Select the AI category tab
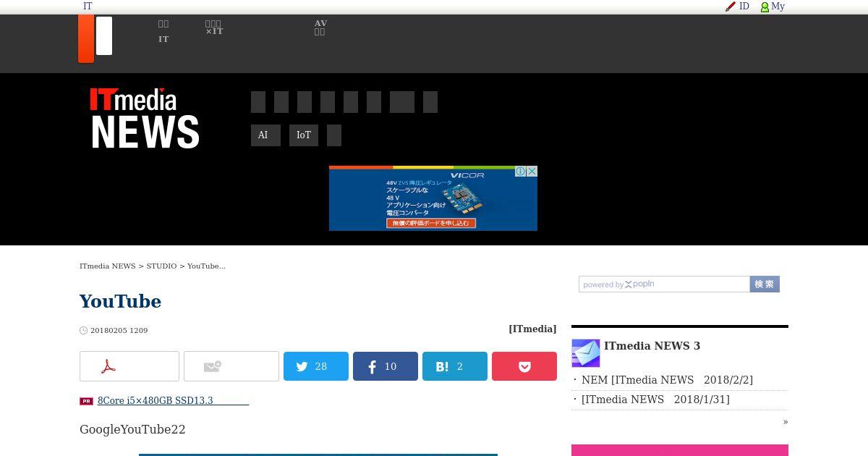The width and height of the screenshot is (868, 456). click(265, 135)
